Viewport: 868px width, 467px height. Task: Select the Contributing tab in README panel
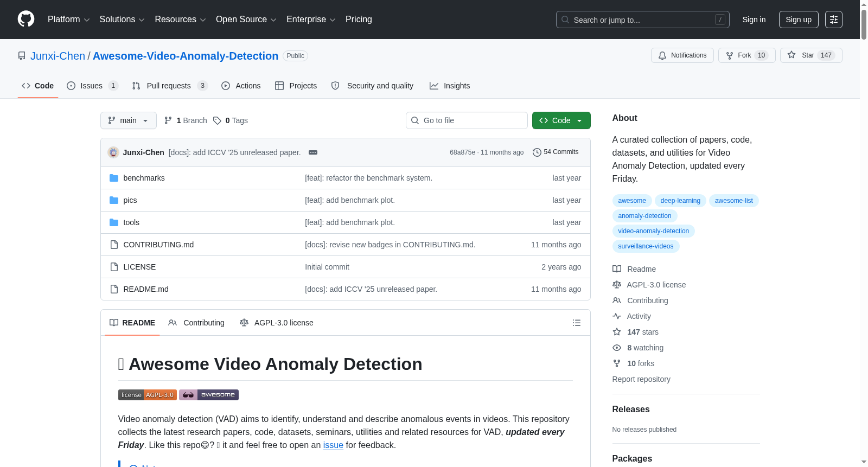tap(196, 323)
